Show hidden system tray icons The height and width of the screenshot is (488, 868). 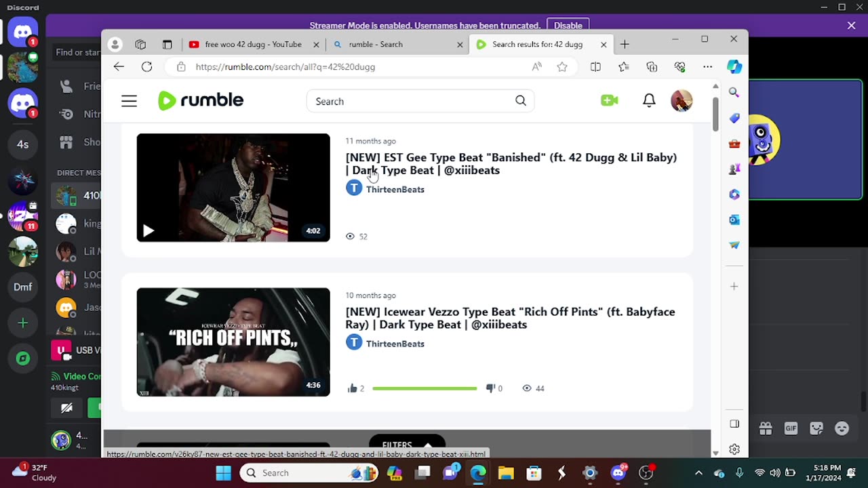(698, 473)
